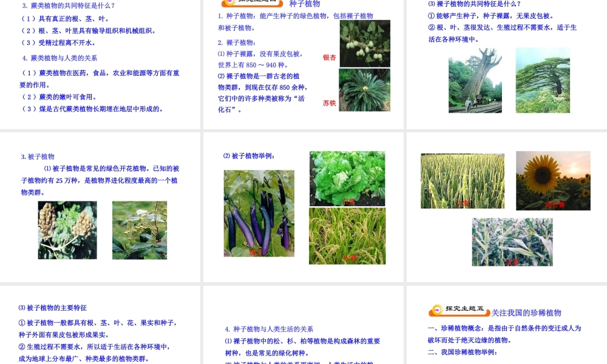Click the heading '3. 被子植物'
The height and width of the screenshot is (364, 607).
tap(38, 157)
